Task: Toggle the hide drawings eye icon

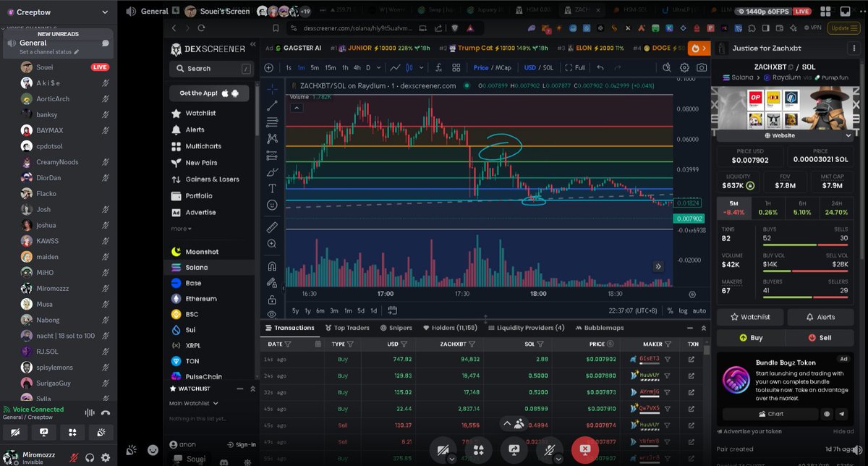Action: click(x=272, y=315)
